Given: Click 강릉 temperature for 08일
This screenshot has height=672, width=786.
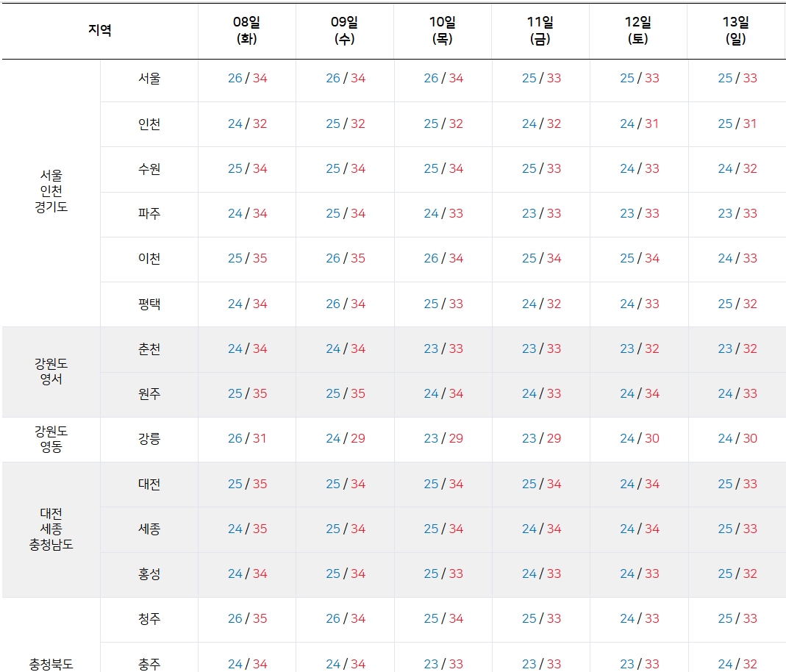Looking at the screenshot, I should [x=247, y=439].
